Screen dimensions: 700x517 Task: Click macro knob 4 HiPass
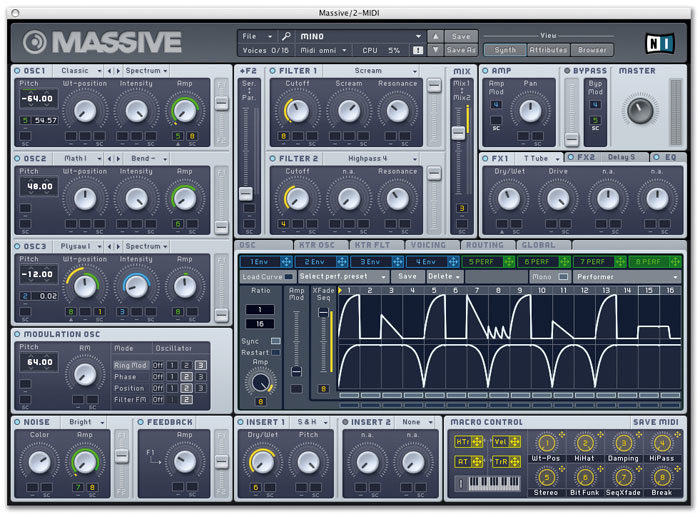(662, 443)
